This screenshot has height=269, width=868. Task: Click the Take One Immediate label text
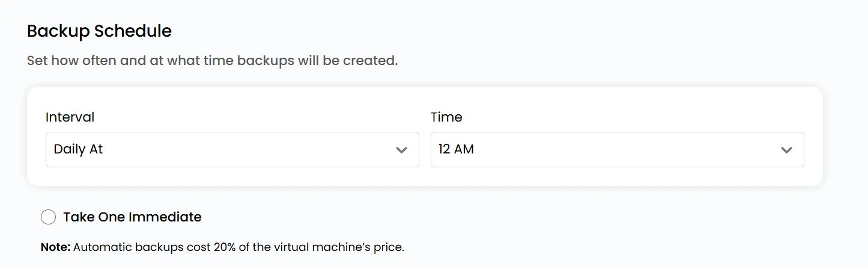[132, 217]
